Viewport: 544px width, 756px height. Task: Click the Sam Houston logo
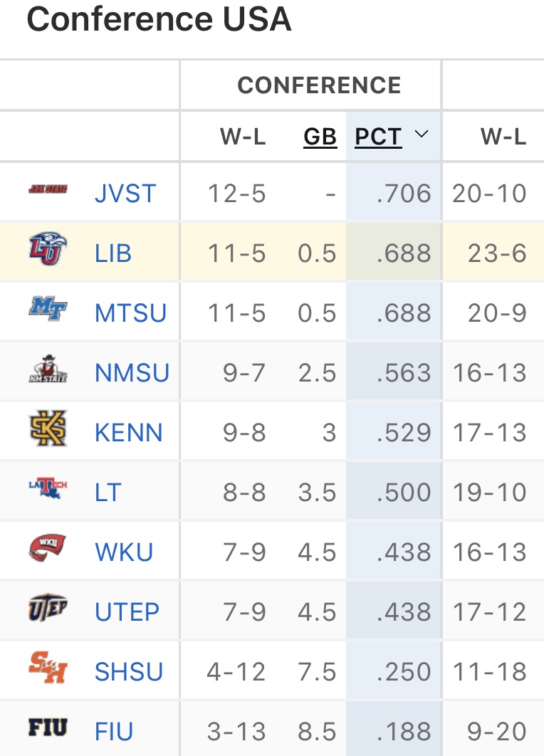[x=48, y=668]
